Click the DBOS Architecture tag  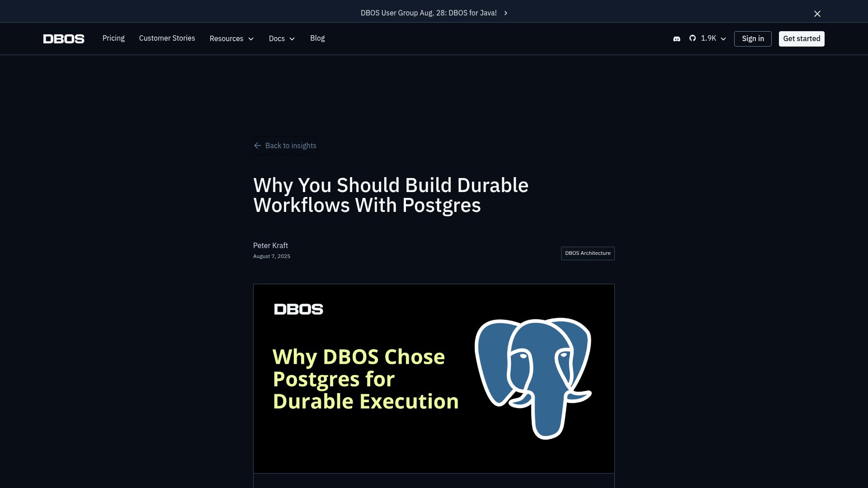point(588,253)
